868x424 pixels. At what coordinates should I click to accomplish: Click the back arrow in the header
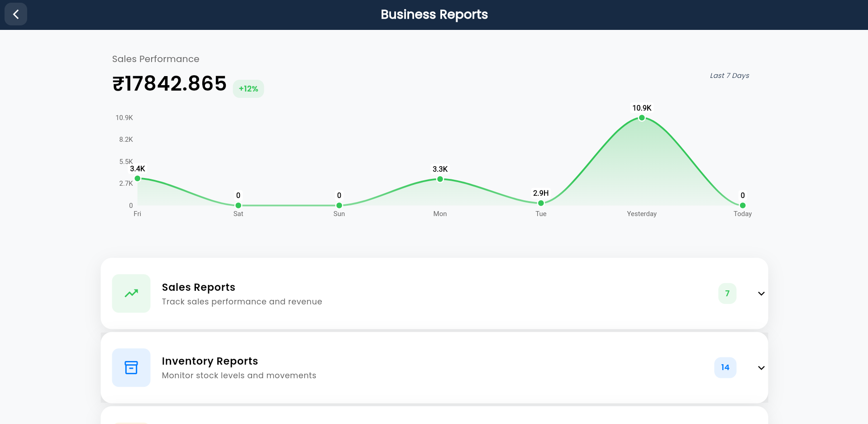click(15, 14)
